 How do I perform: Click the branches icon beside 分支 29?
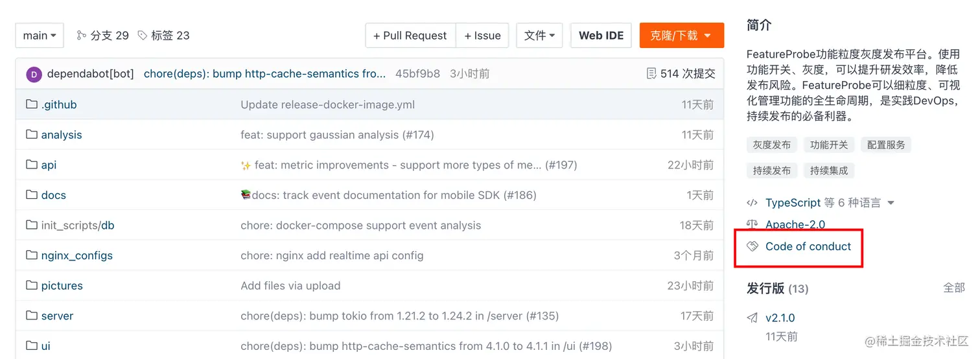[x=81, y=36]
